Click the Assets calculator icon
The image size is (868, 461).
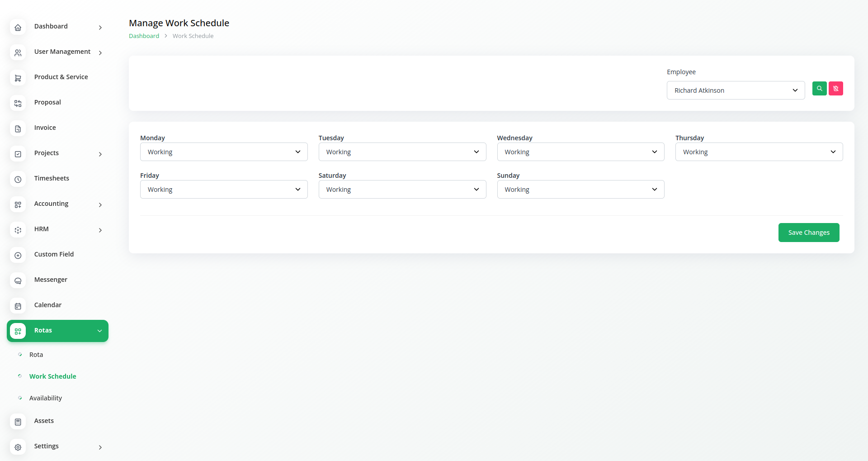[18, 422]
